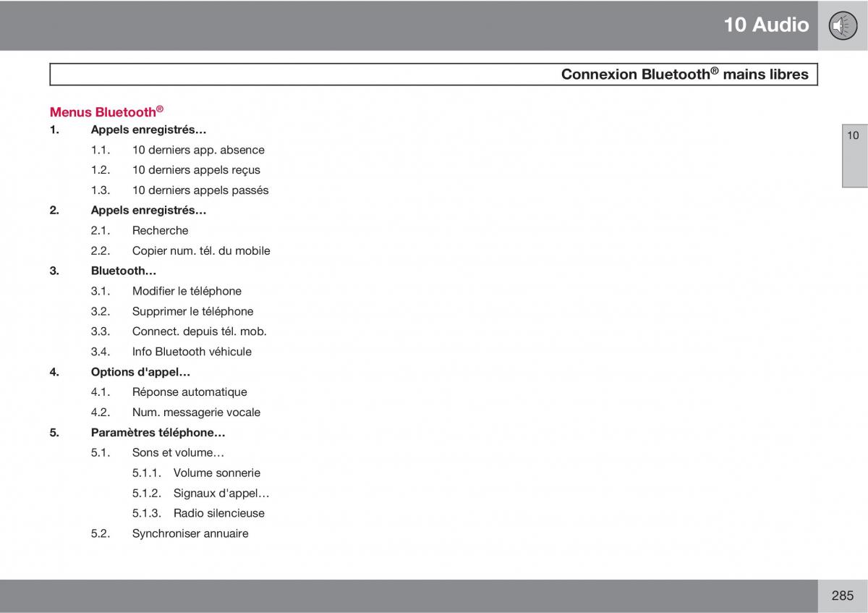The width and height of the screenshot is (868, 613).
Task: Select the "Info Bluetooth véhicule" entry
Action: point(192,352)
